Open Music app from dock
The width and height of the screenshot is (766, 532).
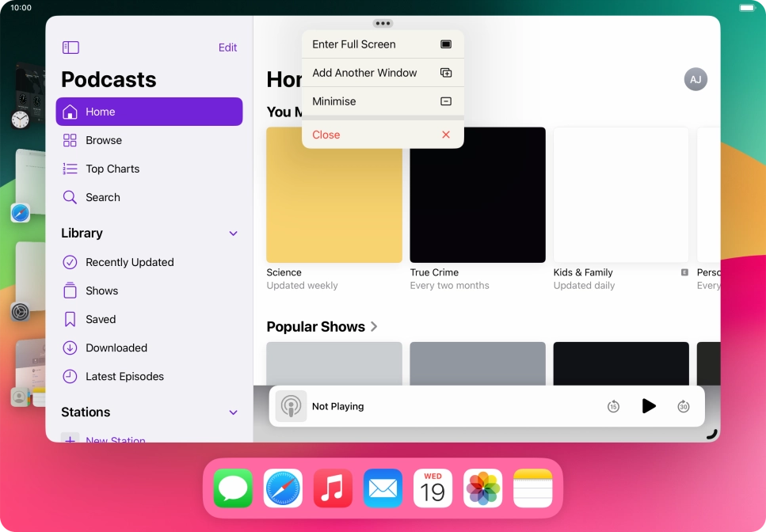coord(333,488)
